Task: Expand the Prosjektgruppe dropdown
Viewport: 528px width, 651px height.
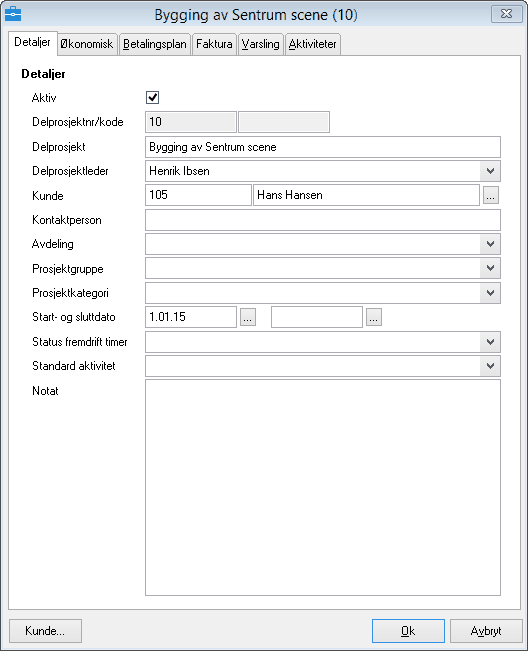Action: tap(490, 268)
